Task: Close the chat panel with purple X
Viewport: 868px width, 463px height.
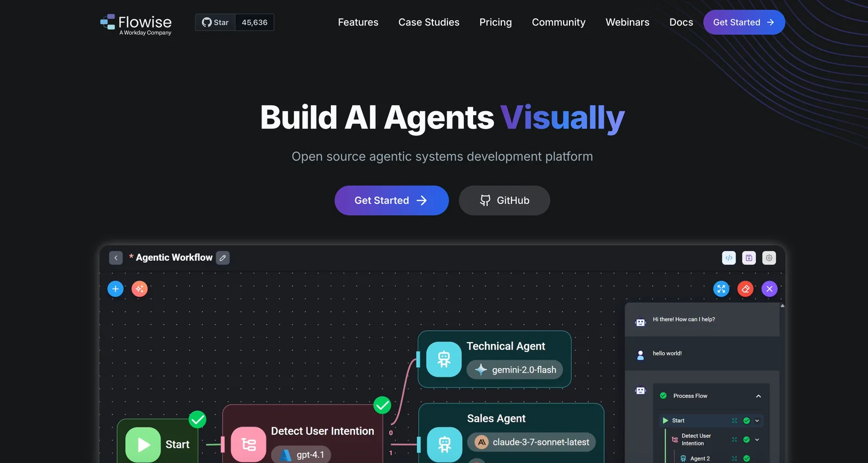Action: 769,289
